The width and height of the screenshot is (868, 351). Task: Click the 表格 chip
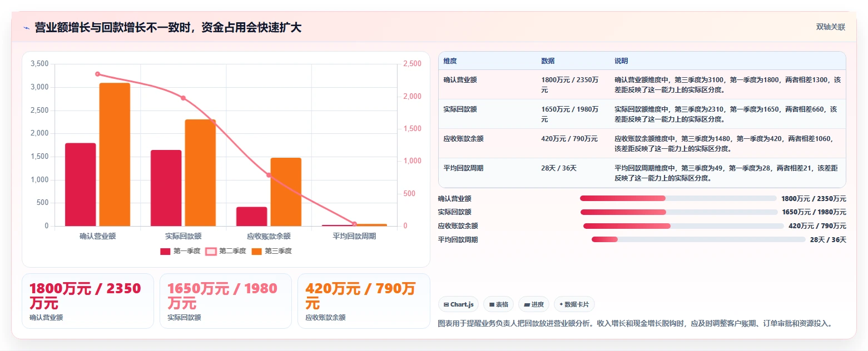(x=499, y=304)
